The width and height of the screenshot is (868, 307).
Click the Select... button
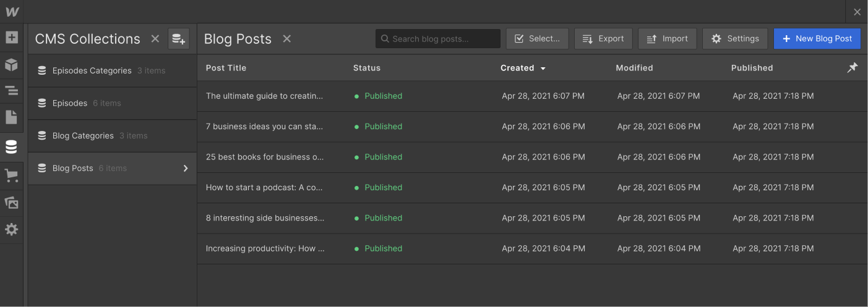(x=537, y=38)
